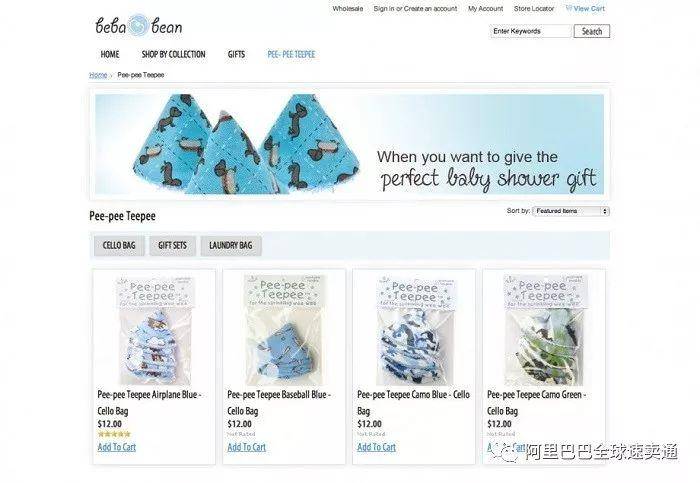
Task: Open the Gifts menu item
Action: [x=236, y=54]
